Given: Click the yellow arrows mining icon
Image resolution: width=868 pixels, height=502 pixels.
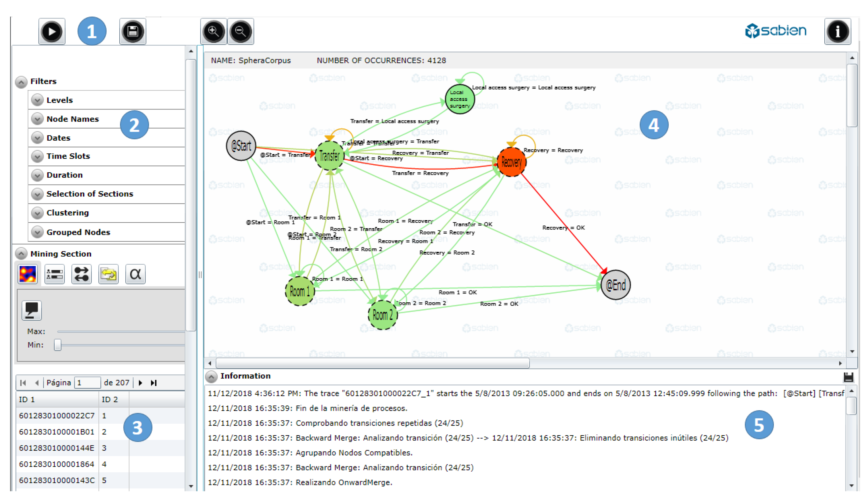Looking at the screenshot, I should (109, 274).
